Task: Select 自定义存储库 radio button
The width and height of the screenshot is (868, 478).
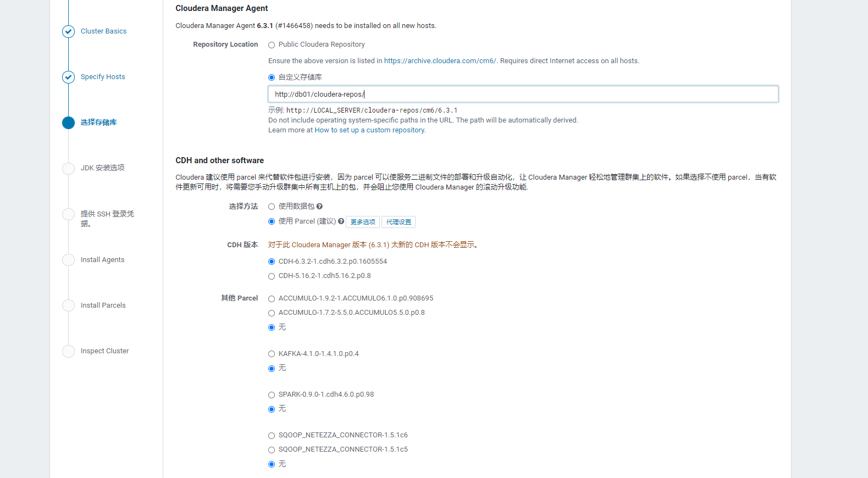Action: point(272,77)
